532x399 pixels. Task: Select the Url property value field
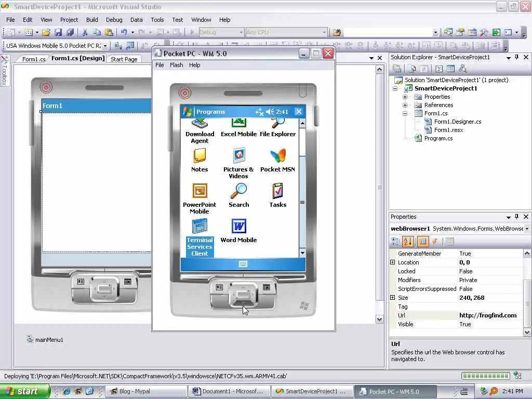coord(490,315)
